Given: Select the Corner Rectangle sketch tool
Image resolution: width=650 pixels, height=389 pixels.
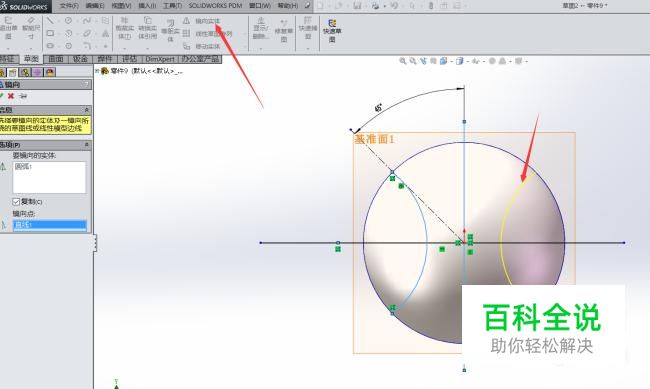Looking at the screenshot, I should pos(50,33).
